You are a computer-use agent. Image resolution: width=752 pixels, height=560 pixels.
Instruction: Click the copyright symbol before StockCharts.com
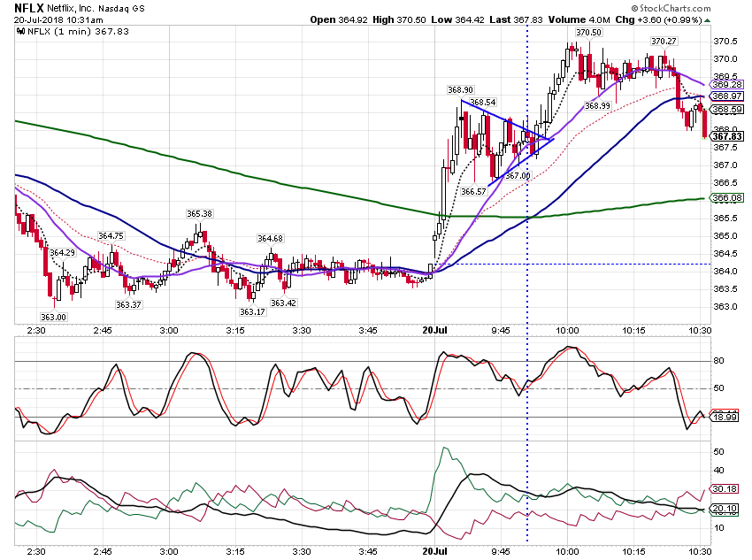pos(634,8)
